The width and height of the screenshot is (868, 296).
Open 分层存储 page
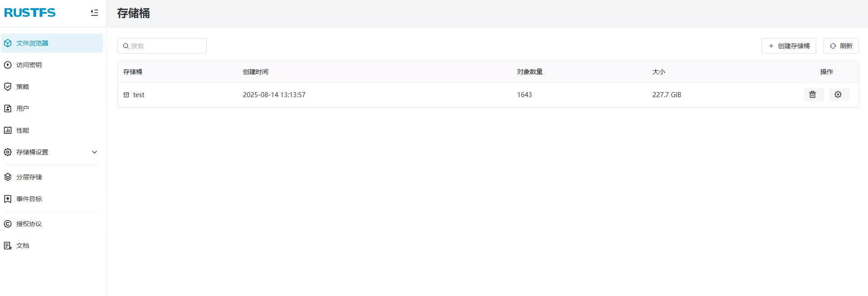52,177
